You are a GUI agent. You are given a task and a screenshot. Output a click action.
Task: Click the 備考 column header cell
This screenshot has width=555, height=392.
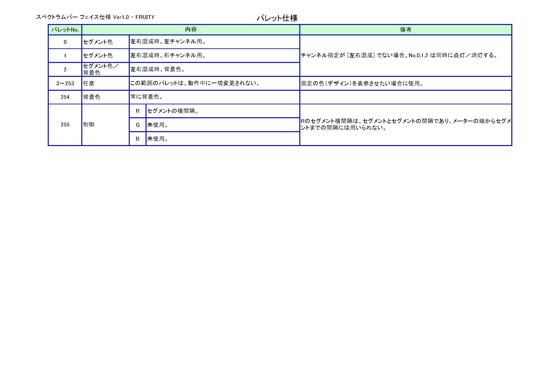click(406, 30)
